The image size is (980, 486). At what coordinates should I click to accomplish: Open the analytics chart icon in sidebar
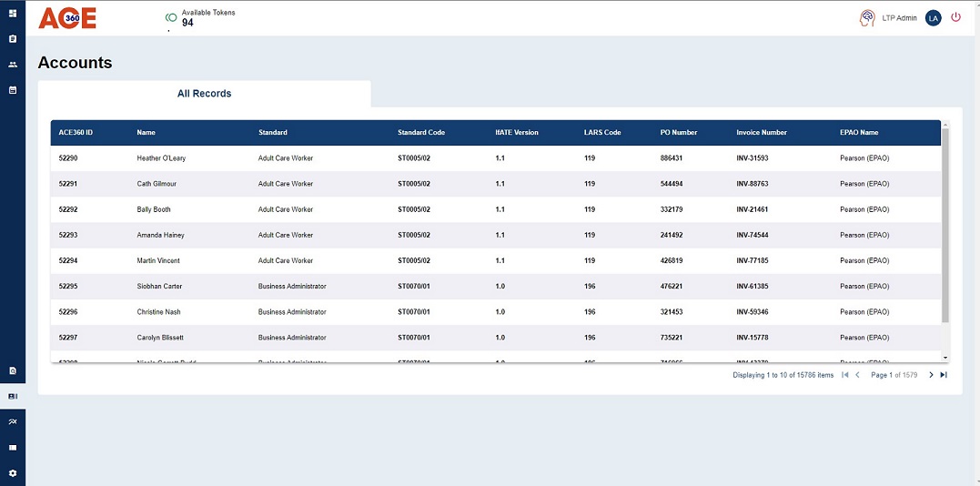pyautogui.click(x=13, y=422)
